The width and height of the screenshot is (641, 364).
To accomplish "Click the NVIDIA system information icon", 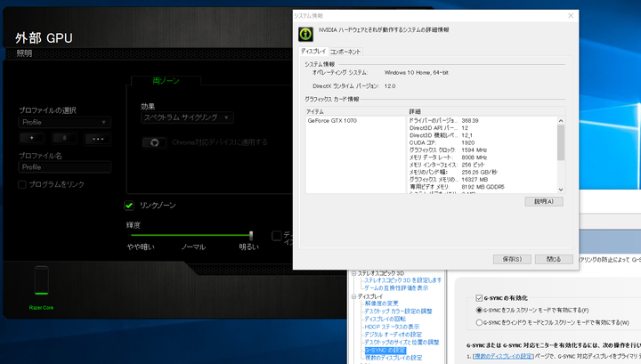I will point(305,35).
